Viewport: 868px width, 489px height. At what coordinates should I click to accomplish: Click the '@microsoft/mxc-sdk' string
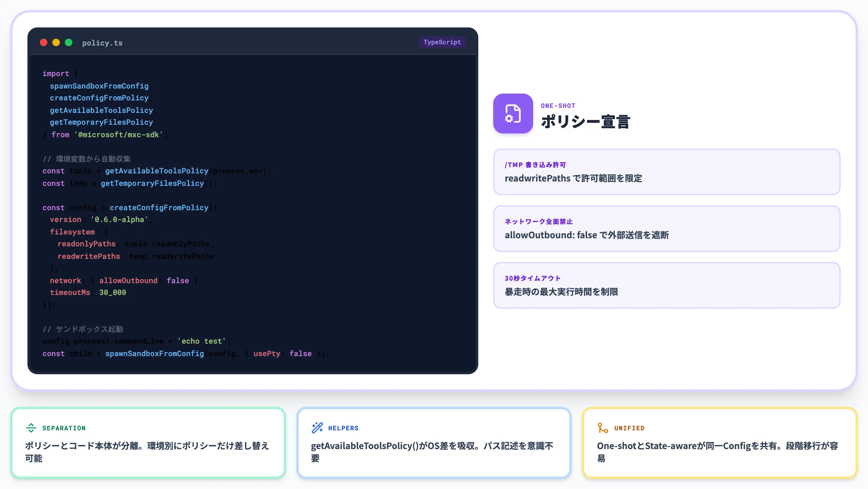coord(118,134)
